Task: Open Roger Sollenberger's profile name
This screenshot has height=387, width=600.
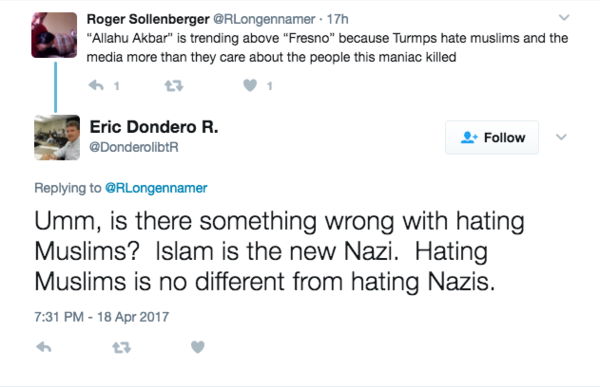Action: 148,19
